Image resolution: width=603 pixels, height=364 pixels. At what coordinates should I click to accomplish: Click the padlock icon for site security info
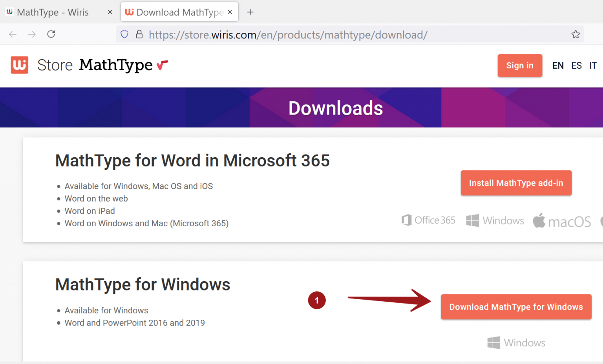[139, 35]
